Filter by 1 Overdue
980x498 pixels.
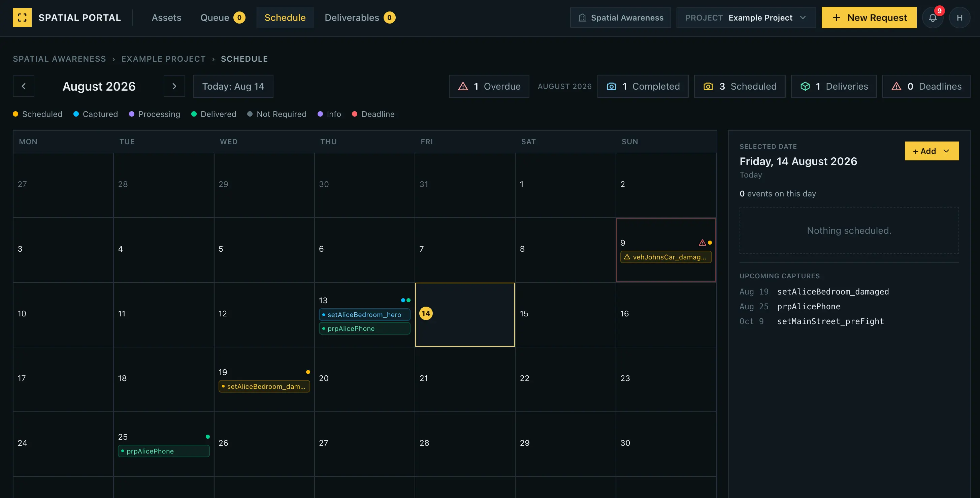pos(489,87)
